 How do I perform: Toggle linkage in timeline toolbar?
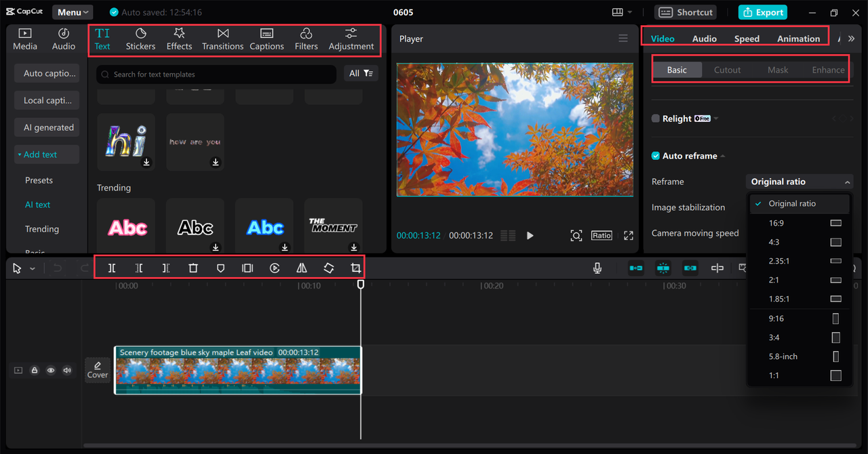click(690, 268)
